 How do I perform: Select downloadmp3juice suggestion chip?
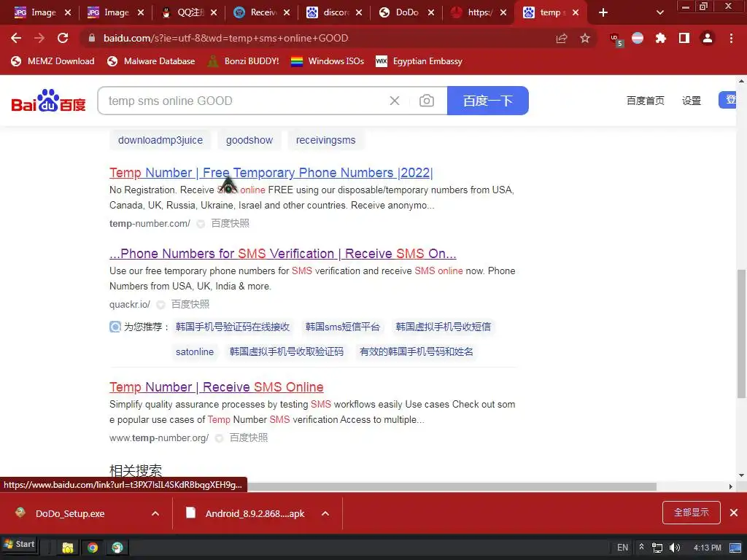coord(160,140)
